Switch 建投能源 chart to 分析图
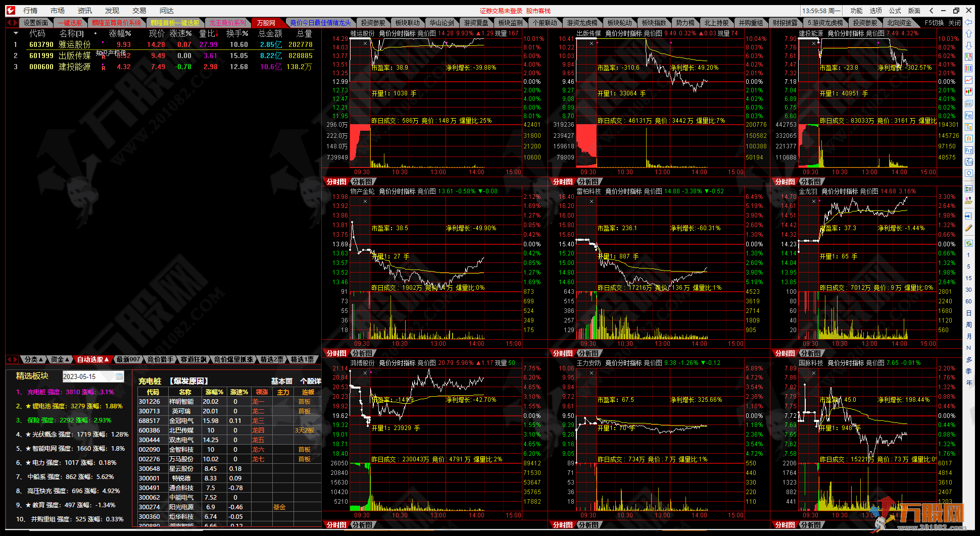980x536 pixels. point(811,182)
